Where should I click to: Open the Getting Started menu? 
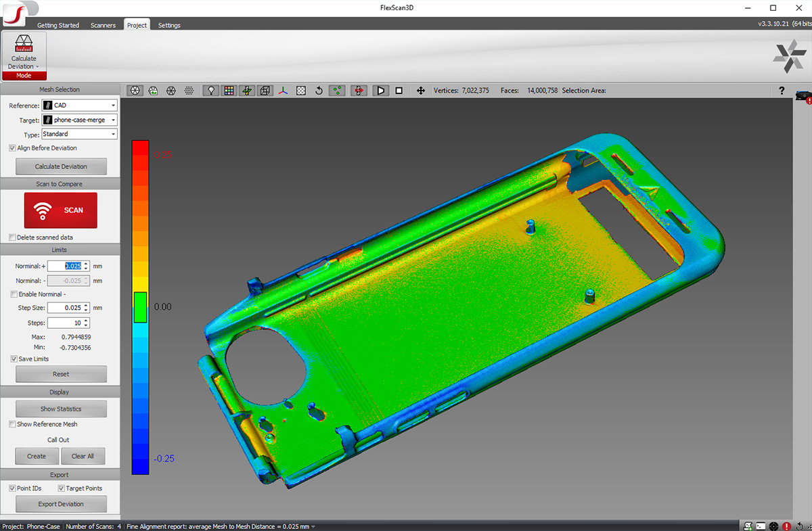click(58, 25)
